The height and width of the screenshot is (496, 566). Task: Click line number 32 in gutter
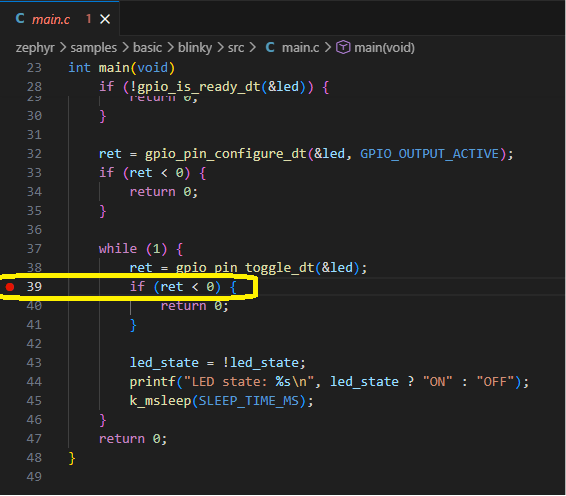tap(34, 154)
